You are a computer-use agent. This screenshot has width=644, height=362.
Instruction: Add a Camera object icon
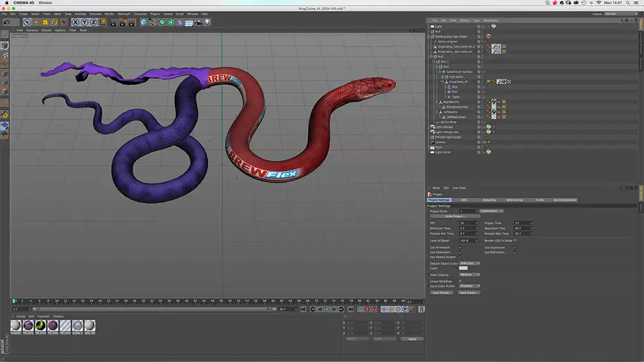tap(198, 22)
